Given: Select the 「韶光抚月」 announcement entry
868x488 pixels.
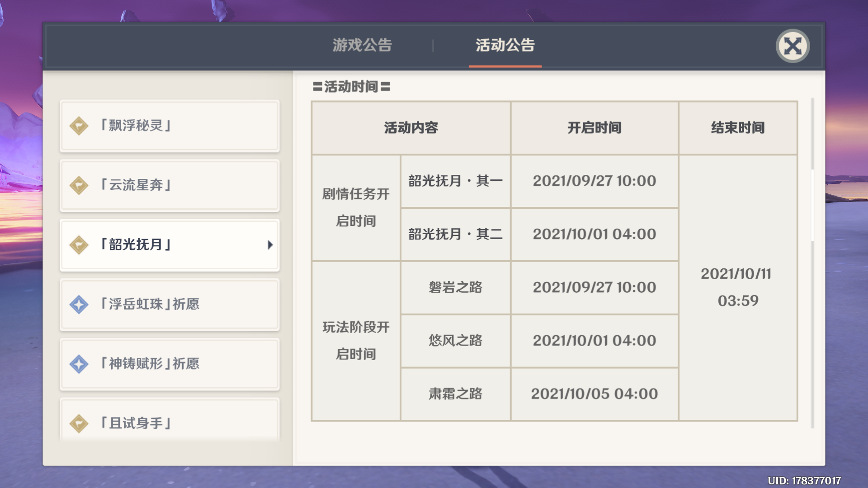Looking at the screenshot, I should pyautogui.click(x=170, y=245).
